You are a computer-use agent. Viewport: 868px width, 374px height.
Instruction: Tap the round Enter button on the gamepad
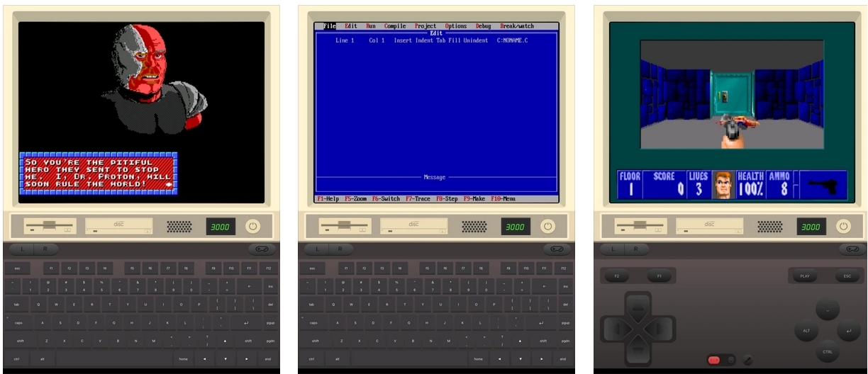tap(848, 330)
